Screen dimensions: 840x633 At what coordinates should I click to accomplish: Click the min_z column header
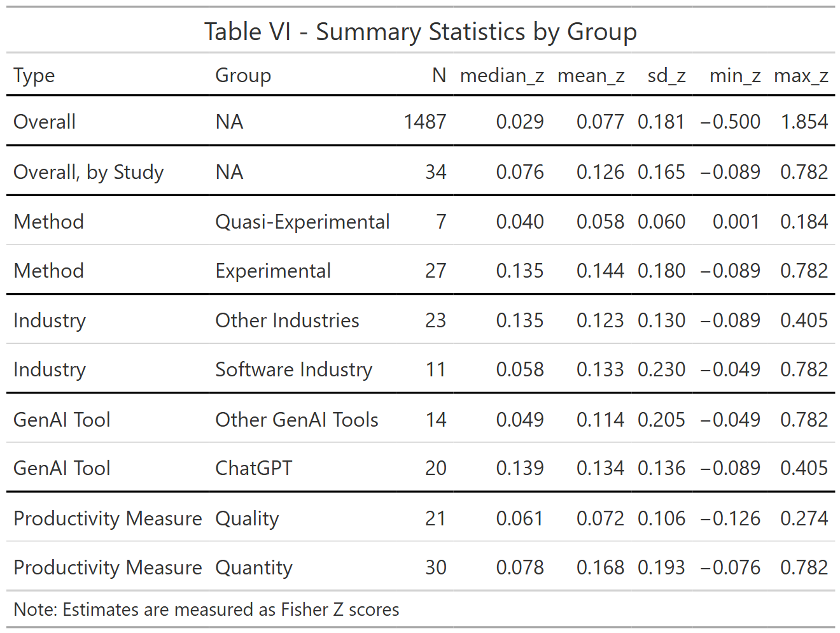click(735, 76)
